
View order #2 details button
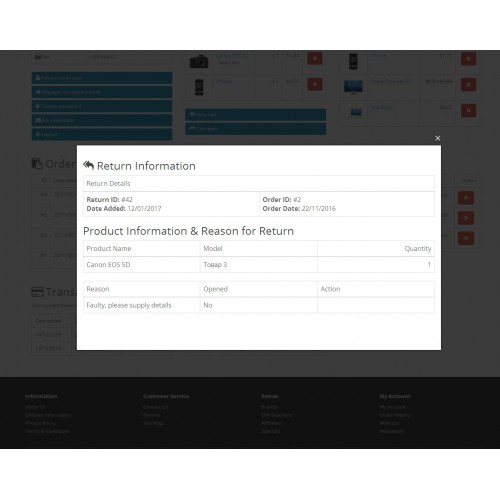(x=466, y=238)
